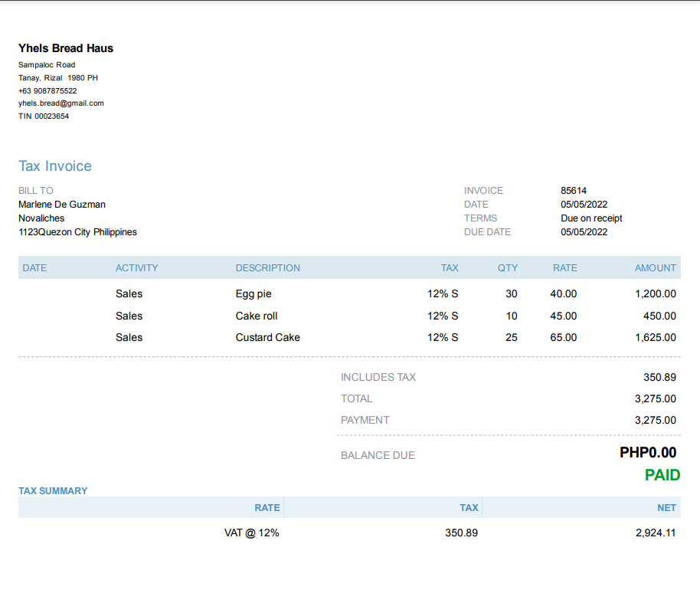The height and width of the screenshot is (603, 700).
Task: Select rate 40.00 for Egg pie
Action: tap(564, 294)
